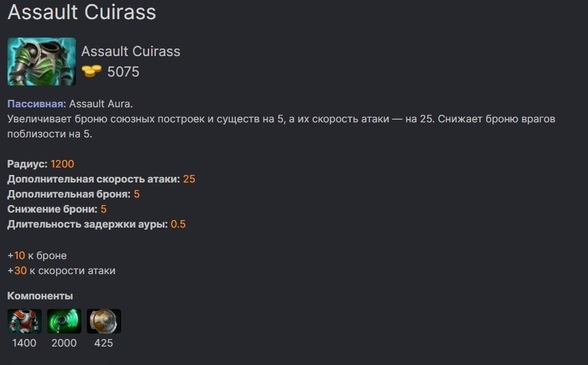Click the 1400 component price
This screenshot has height=365, width=588.
pyautogui.click(x=24, y=343)
